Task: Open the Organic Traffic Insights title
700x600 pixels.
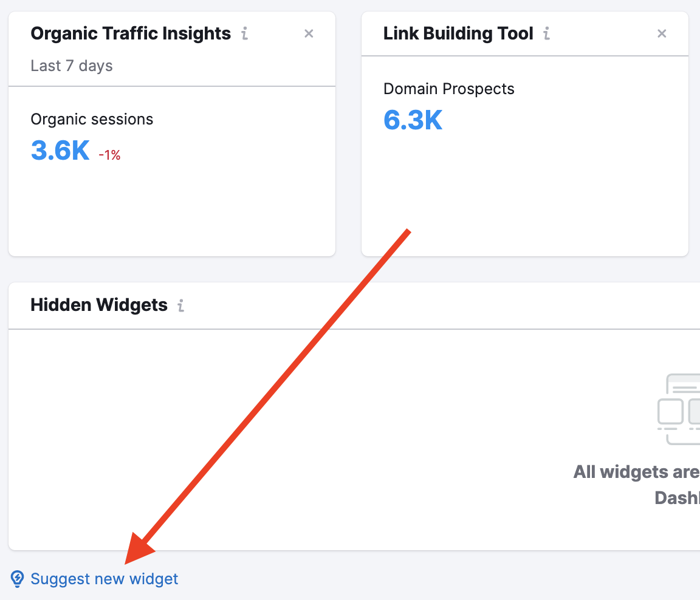Action: click(x=131, y=33)
